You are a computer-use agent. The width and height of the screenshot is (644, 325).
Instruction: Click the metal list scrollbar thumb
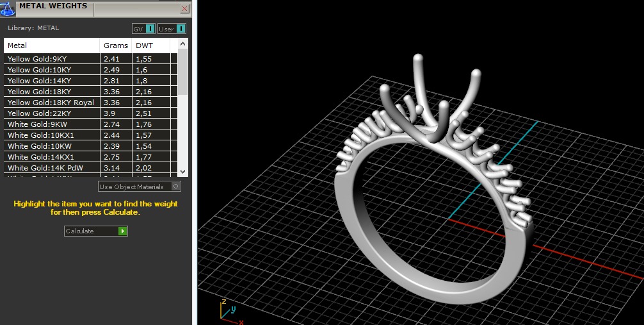click(x=183, y=72)
